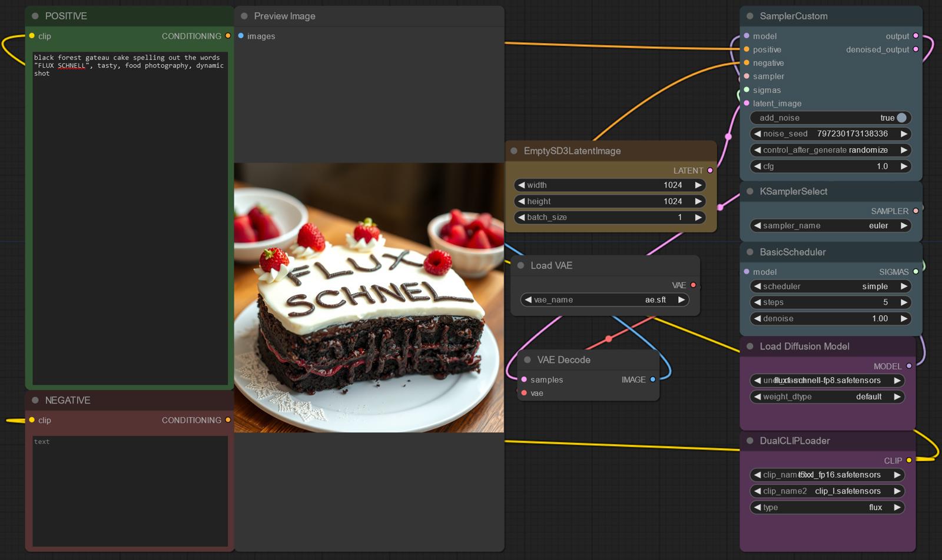Click the samples input socket on VAE Decode
This screenshot has width=942, height=560.
point(524,379)
